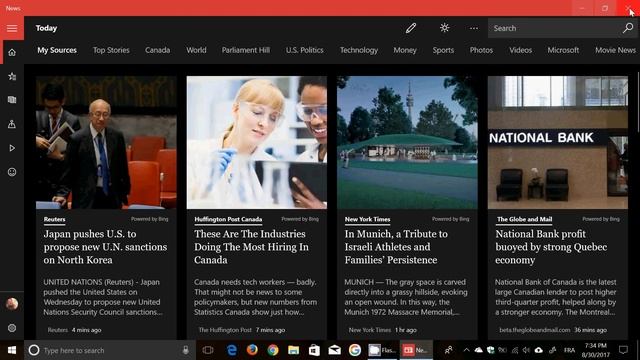Select the My Sources tab
640x360 pixels.
click(x=57, y=50)
